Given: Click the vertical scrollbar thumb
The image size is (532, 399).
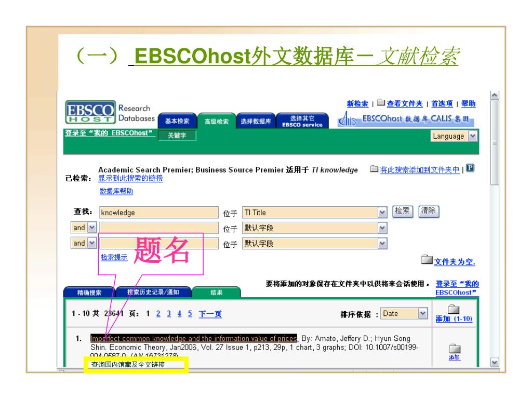Looking at the screenshot, I should [x=495, y=142].
